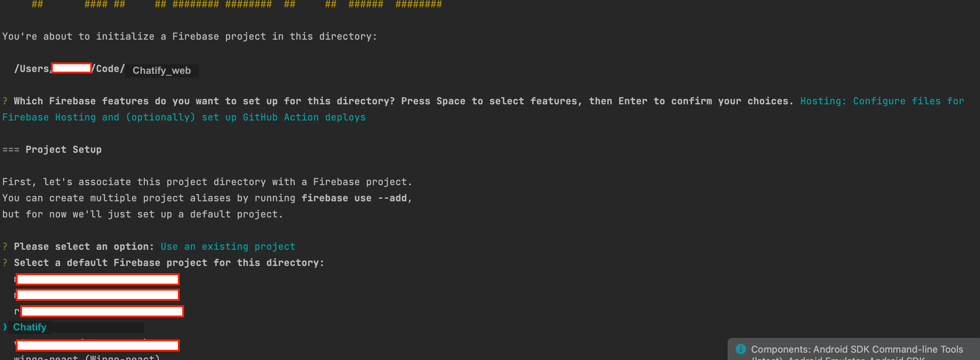Click the 'Use an existing project' answer text
This screenshot has width=980, height=360.
pos(227,246)
